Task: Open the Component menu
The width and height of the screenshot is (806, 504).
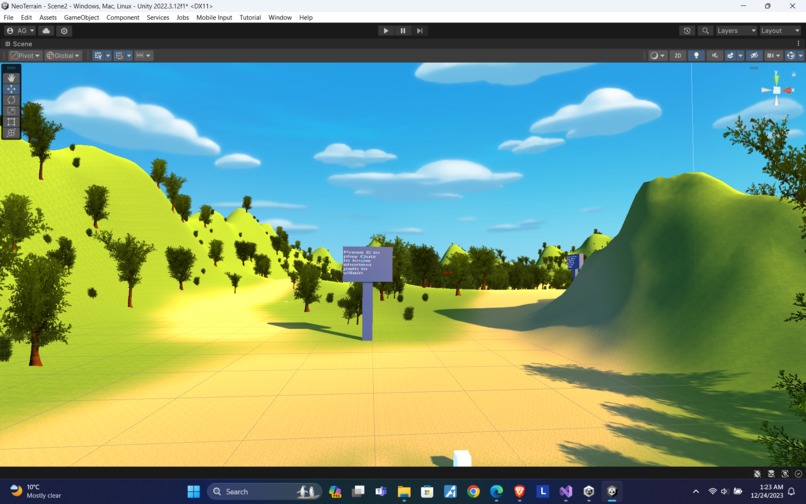Action: [x=123, y=17]
